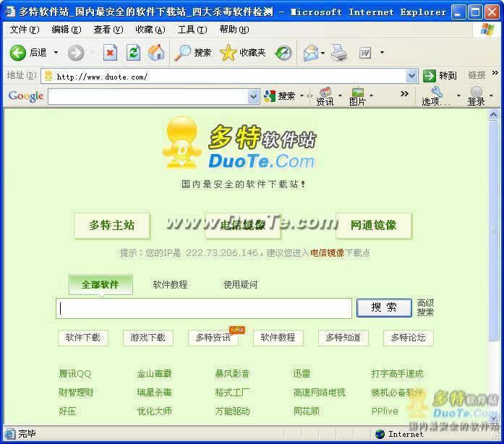Click the Google News (资讯) icon

pos(325,92)
